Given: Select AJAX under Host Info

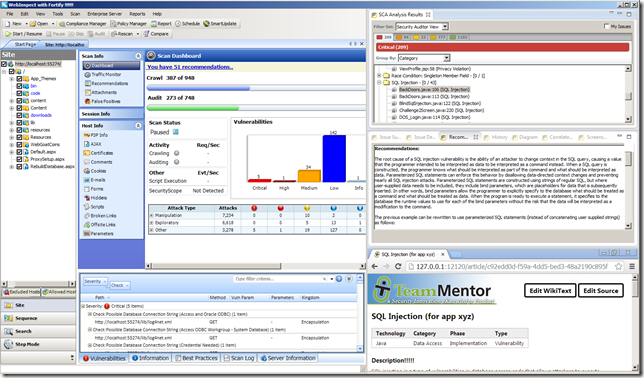Looking at the screenshot, I should click(x=92, y=144).
